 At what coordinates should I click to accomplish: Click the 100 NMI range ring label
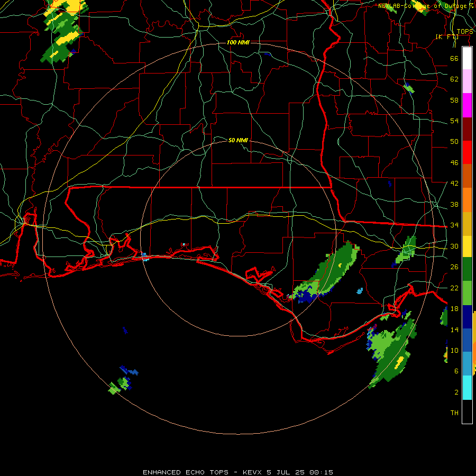238,42
